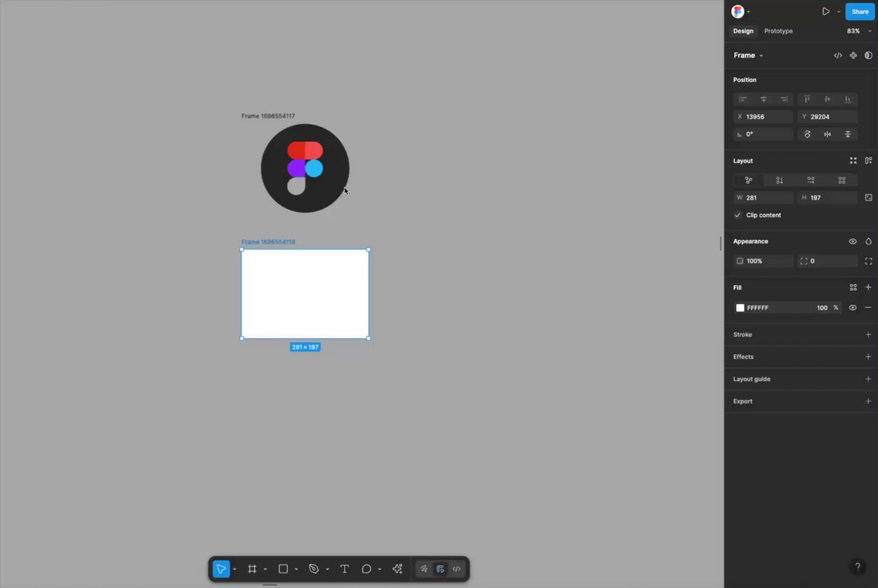
Task: Click the Share button
Action: click(x=860, y=12)
